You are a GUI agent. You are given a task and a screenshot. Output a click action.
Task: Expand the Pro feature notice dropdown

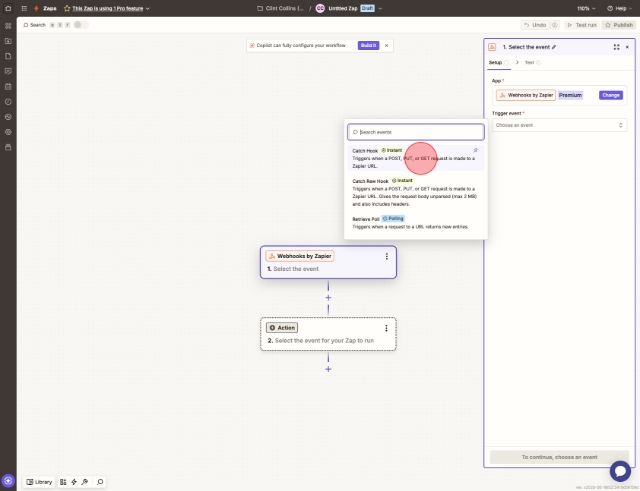pos(148,8)
